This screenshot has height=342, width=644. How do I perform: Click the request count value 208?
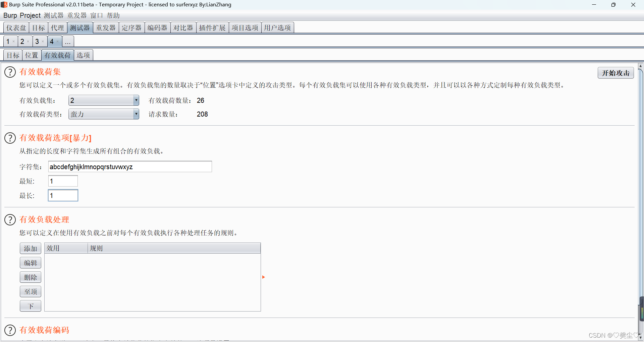pyautogui.click(x=202, y=114)
